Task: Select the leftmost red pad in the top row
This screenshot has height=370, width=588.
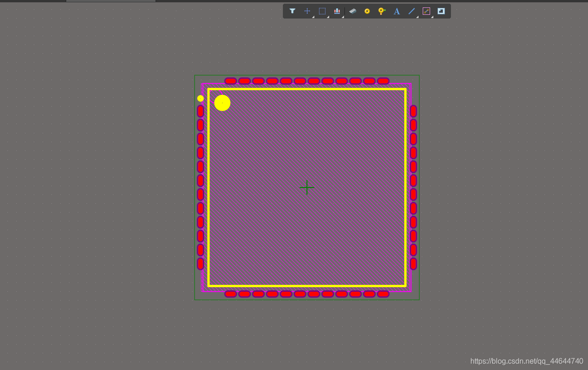Action: [231, 81]
